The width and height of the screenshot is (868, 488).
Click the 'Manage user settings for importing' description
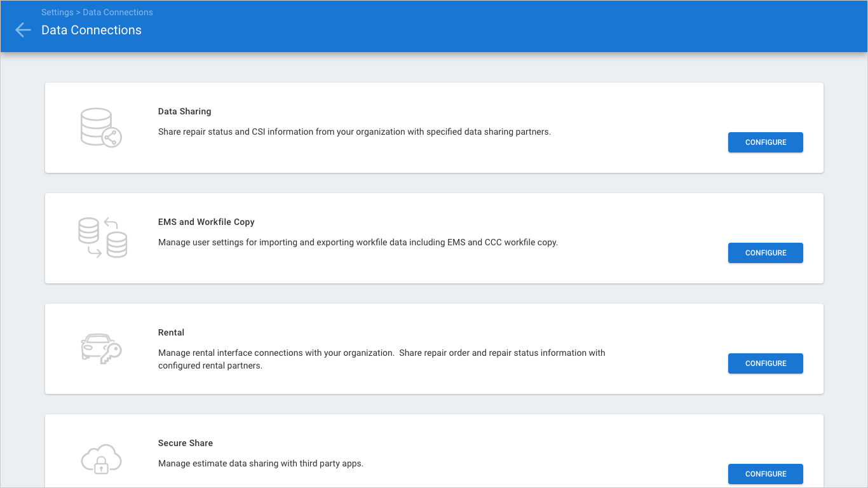pyautogui.click(x=358, y=242)
